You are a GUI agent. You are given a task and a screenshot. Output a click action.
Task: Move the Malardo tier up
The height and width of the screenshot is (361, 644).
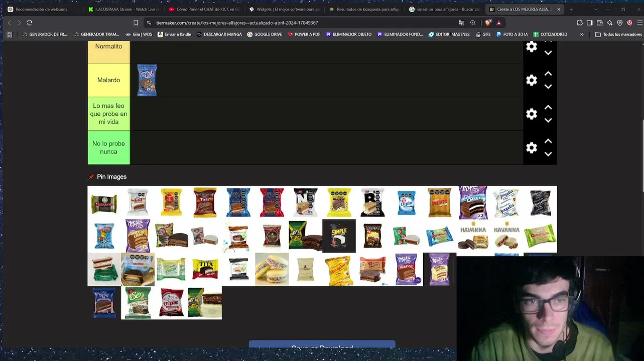pos(548,74)
